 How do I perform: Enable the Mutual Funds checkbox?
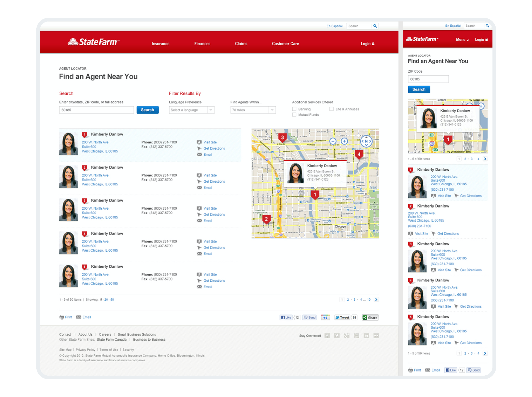(294, 115)
